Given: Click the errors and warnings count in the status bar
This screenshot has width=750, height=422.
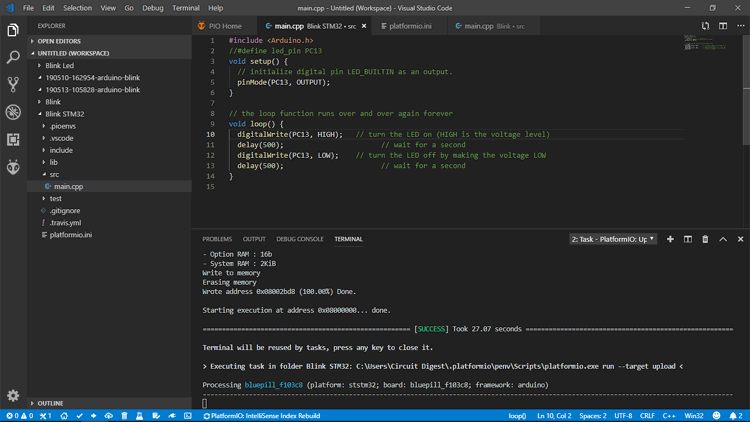Looking at the screenshot, I should pyautogui.click(x=20, y=416).
